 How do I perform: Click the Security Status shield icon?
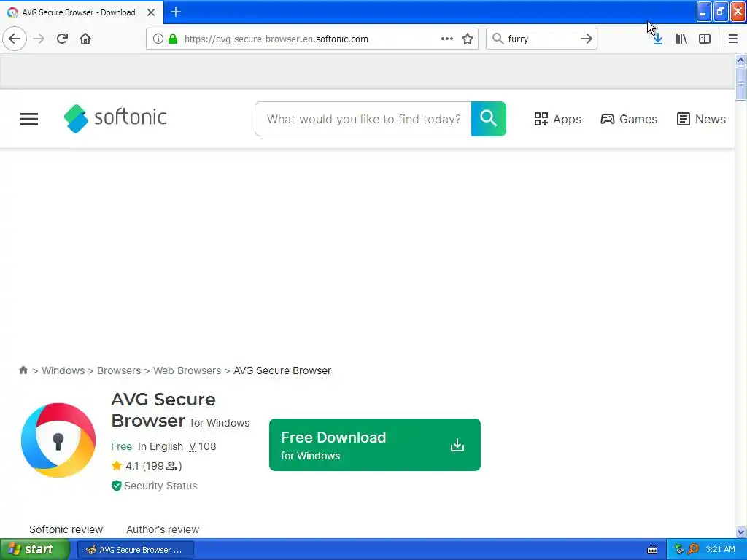point(116,486)
